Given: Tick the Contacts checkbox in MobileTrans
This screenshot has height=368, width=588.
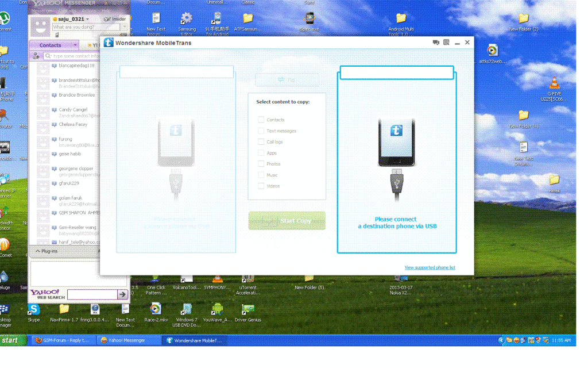Looking at the screenshot, I should (261, 120).
